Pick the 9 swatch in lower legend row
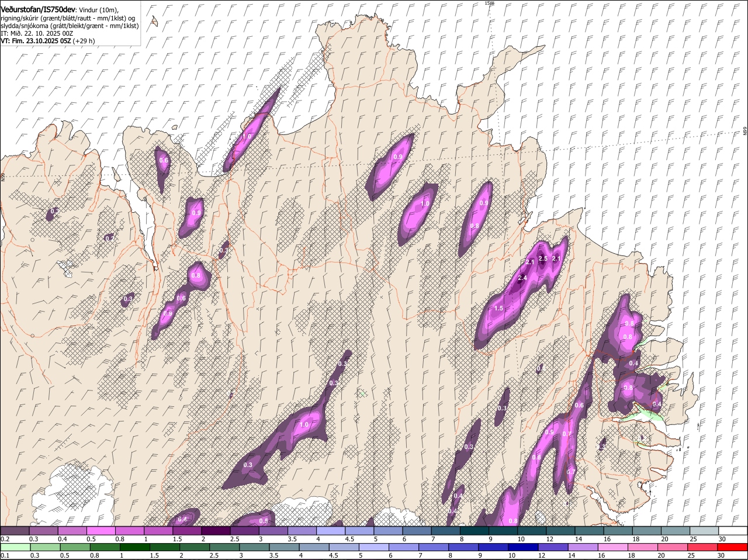The height and width of the screenshot is (560, 748). 493,548
